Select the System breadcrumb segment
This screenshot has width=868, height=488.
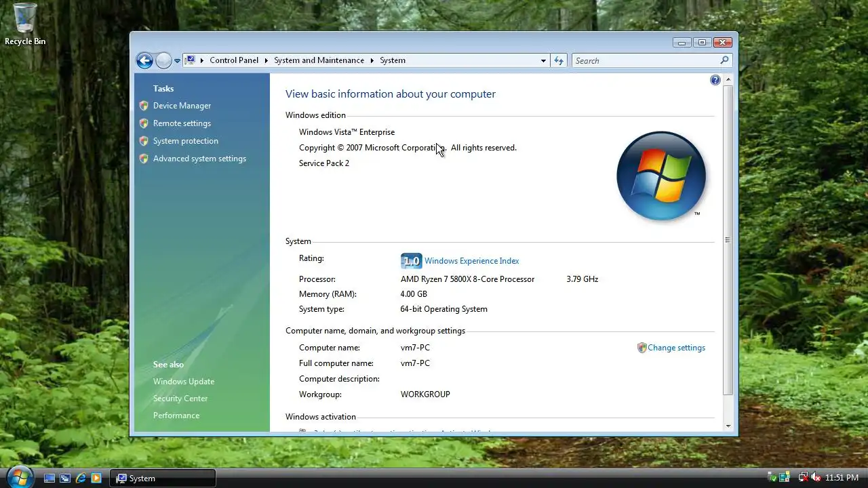point(393,60)
